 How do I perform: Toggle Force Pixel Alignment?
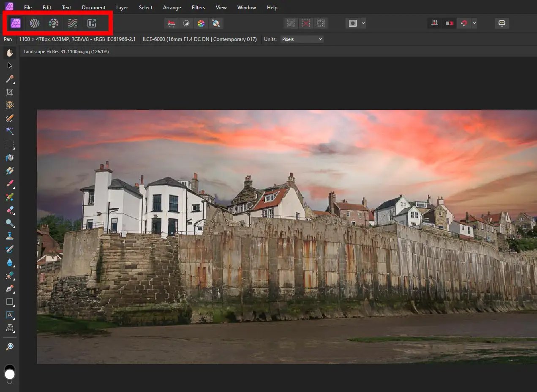(x=434, y=23)
